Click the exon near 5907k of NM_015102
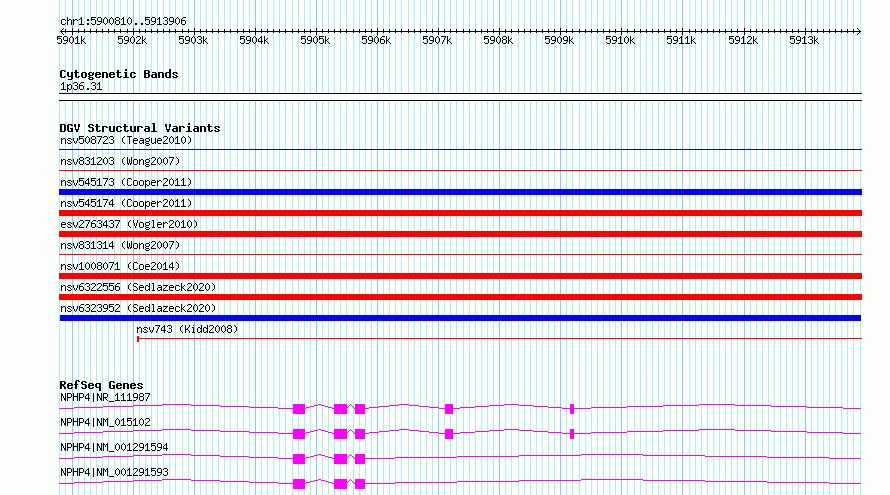The height and width of the screenshot is (495, 890). (x=449, y=434)
